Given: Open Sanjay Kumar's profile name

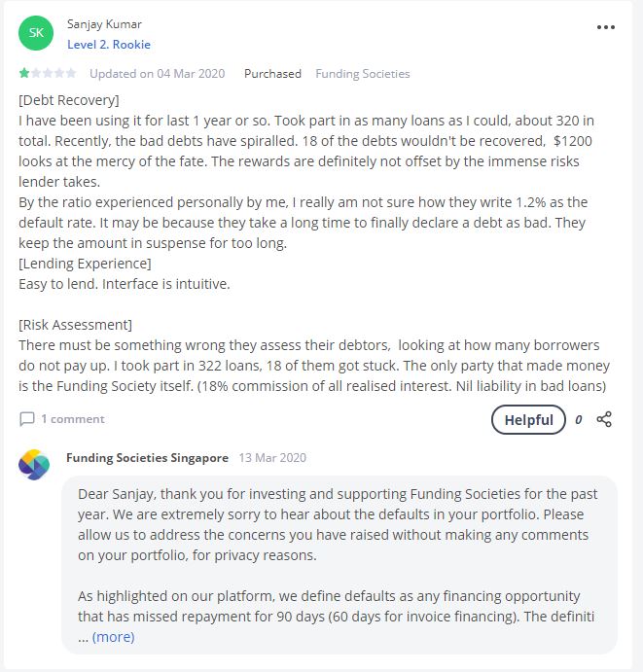Looking at the screenshot, I should (102, 23).
